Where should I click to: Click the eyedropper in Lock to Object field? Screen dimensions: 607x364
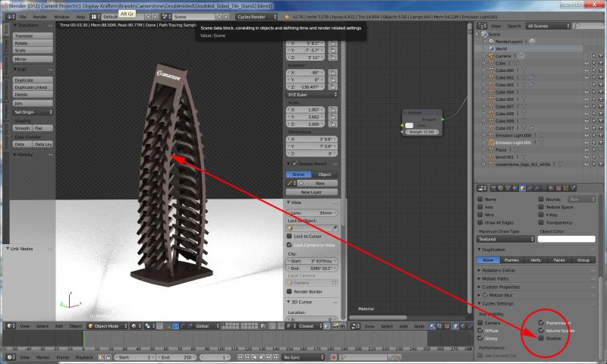point(335,228)
